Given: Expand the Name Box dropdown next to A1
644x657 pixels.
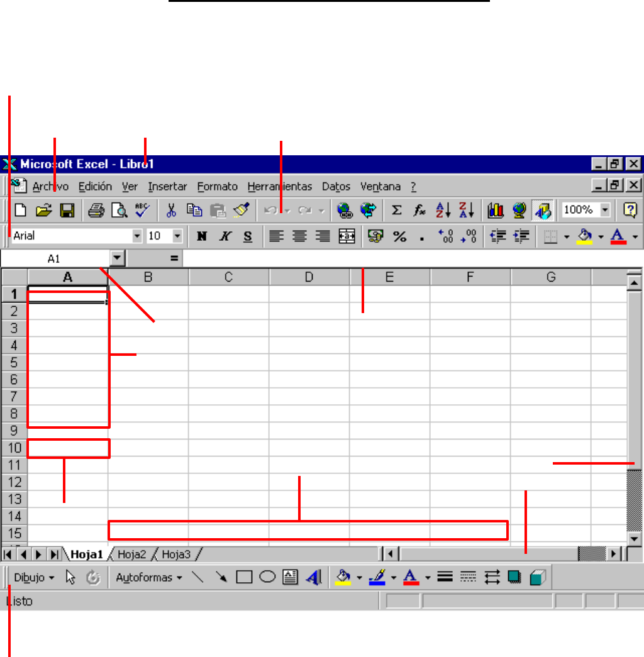Looking at the screenshot, I should [x=118, y=258].
